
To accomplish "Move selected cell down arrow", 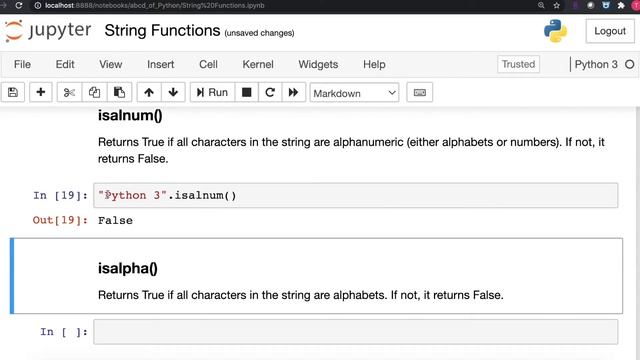I will [x=173, y=92].
